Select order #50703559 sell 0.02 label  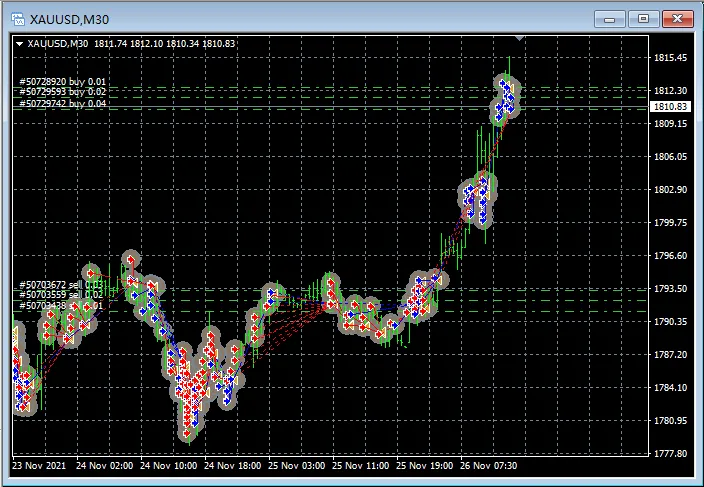click(60, 295)
